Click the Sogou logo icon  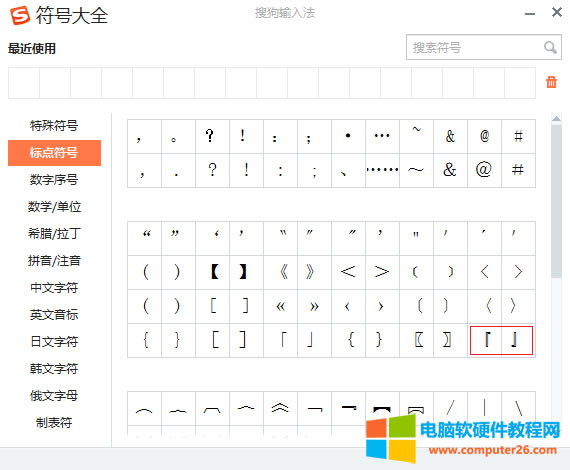[20, 16]
